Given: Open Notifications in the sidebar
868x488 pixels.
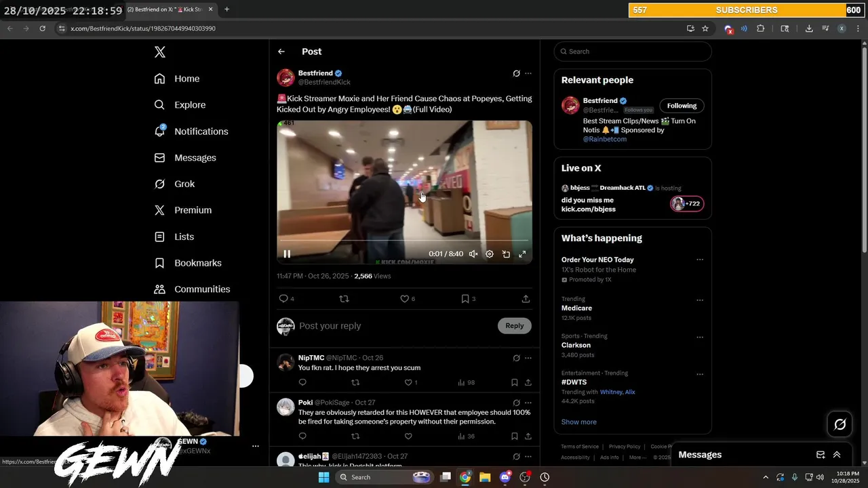Looking at the screenshot, I should coord(191,131).
